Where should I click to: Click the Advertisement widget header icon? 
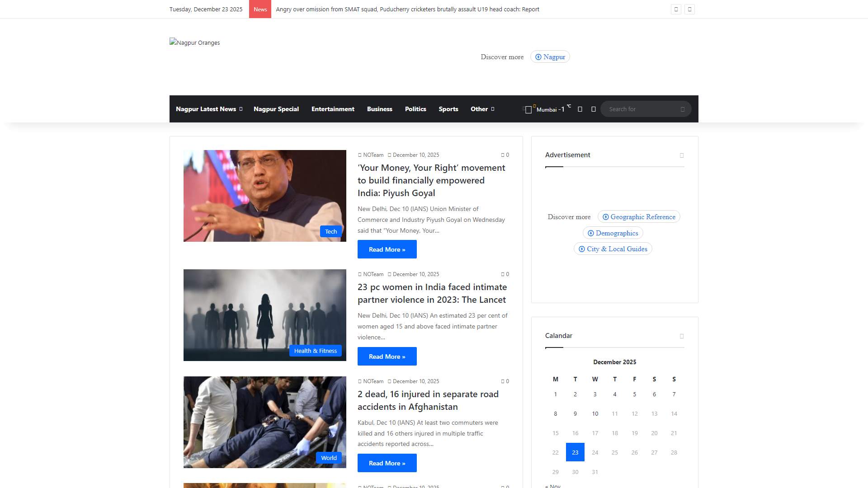[x=682, y=155]
